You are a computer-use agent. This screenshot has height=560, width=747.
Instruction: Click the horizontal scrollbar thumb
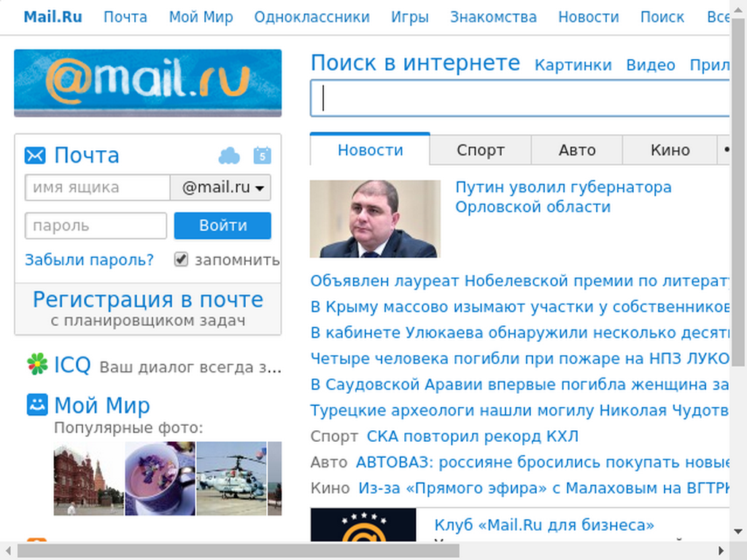[x=239, y=551]
